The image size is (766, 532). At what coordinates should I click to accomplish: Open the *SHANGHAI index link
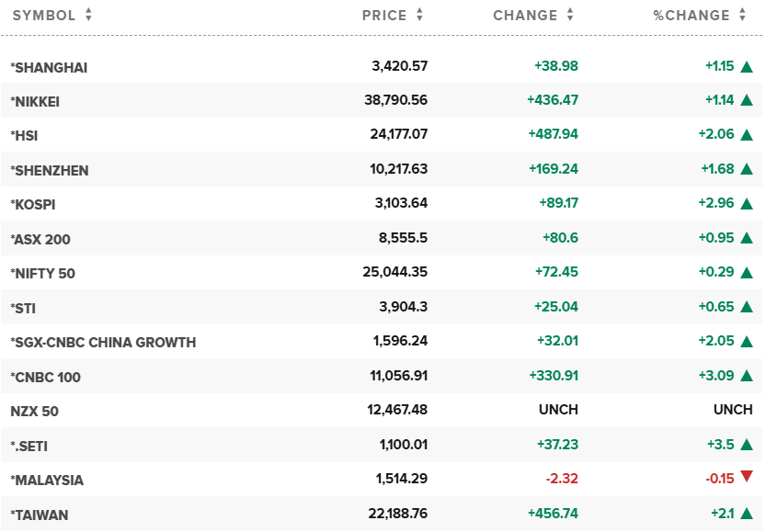[x=49, y=67]
